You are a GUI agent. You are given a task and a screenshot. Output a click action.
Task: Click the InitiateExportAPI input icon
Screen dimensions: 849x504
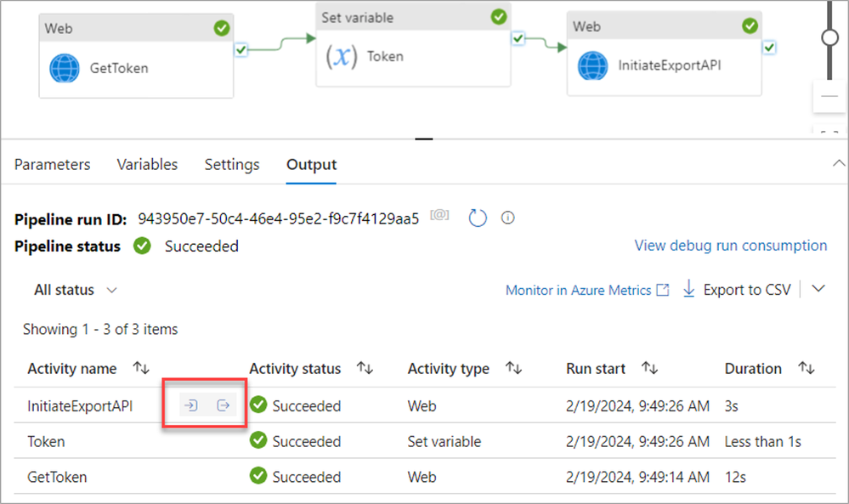pos(191,406)
